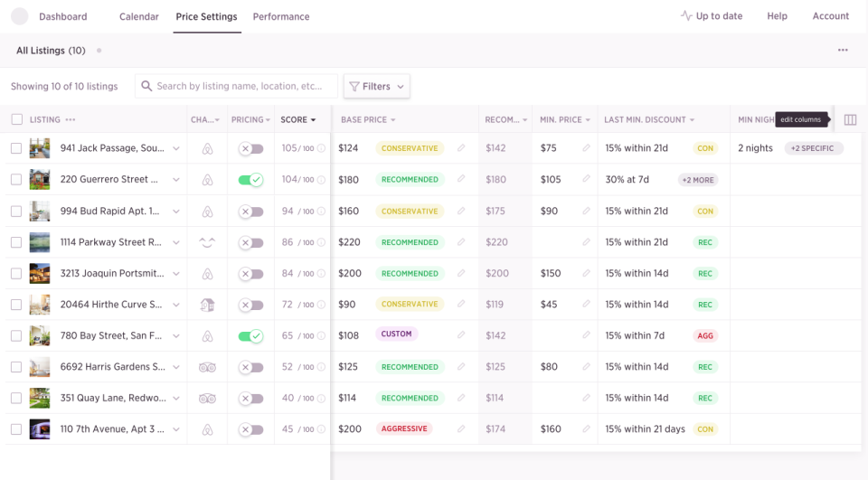Open the edit columns icon
Viewport: 868px width, 480px height.
pos(850,119)
